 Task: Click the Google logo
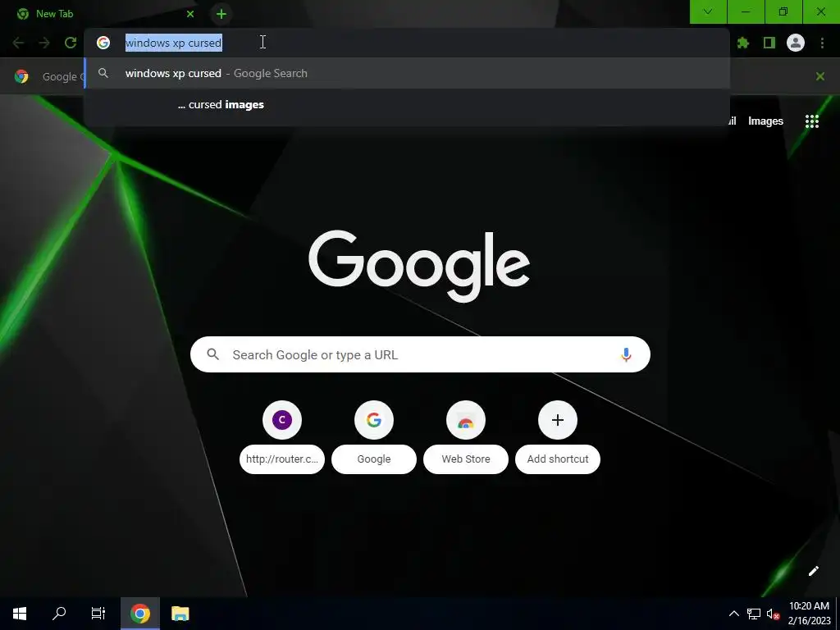point(419,266)
